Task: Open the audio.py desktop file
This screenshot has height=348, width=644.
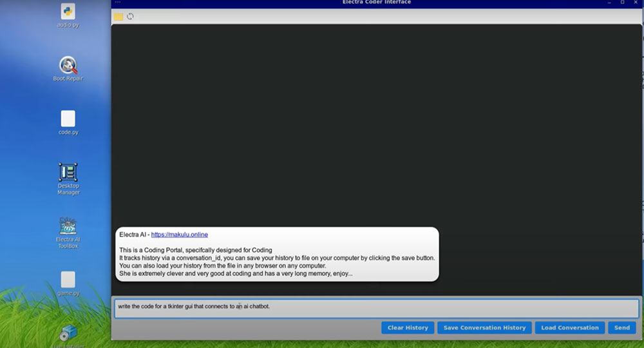Action: pos(68,15)
